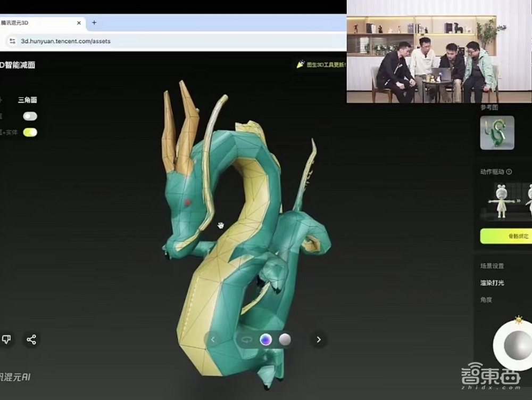Screen dimensions: 532x400
Task: Click the previous arrow in the viewport toolbar
Action: coord(214,339)
